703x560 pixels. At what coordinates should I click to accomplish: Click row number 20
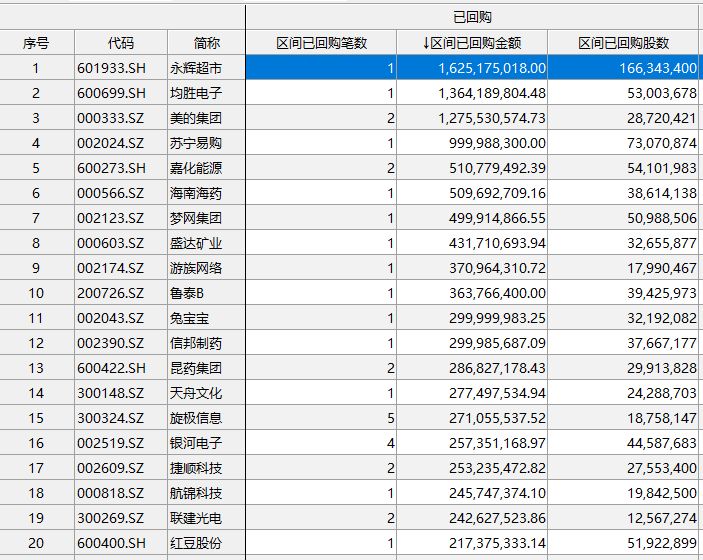click(36, 543)
